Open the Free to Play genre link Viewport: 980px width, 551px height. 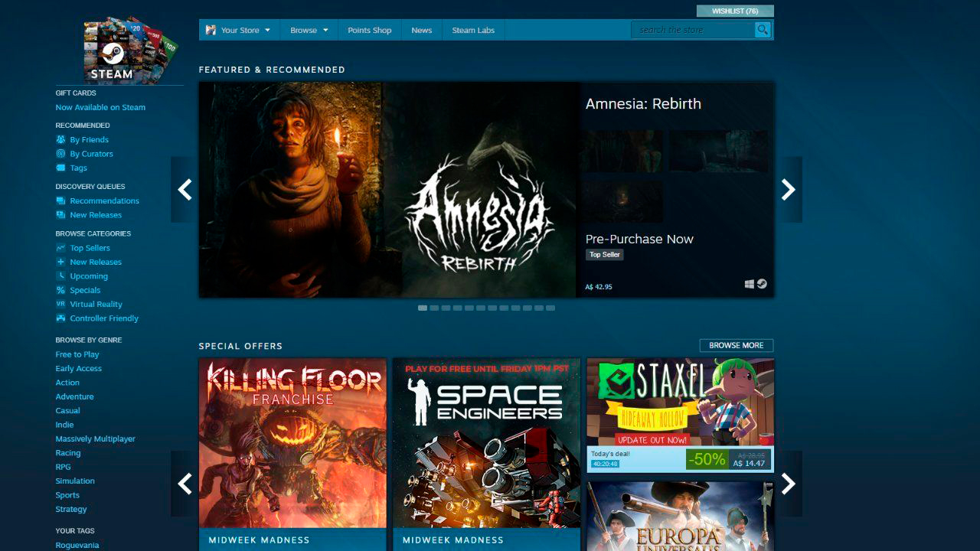click(x=77, y=354)
